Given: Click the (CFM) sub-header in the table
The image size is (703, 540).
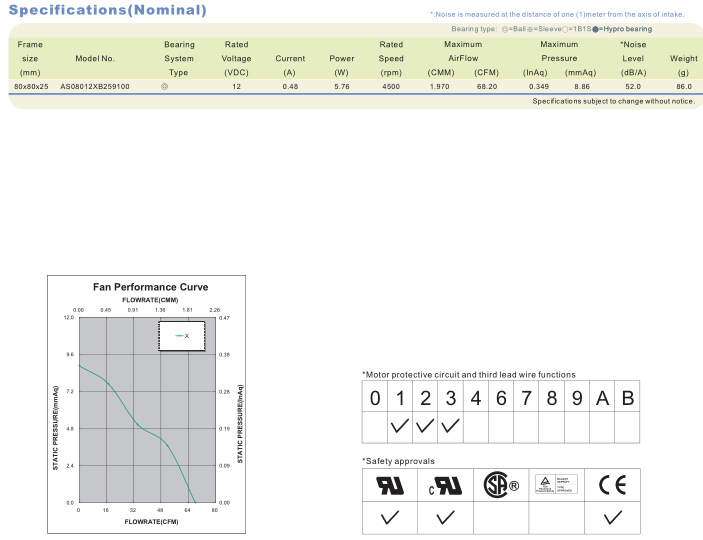Looking at the screenshot, I should [486, 73].
